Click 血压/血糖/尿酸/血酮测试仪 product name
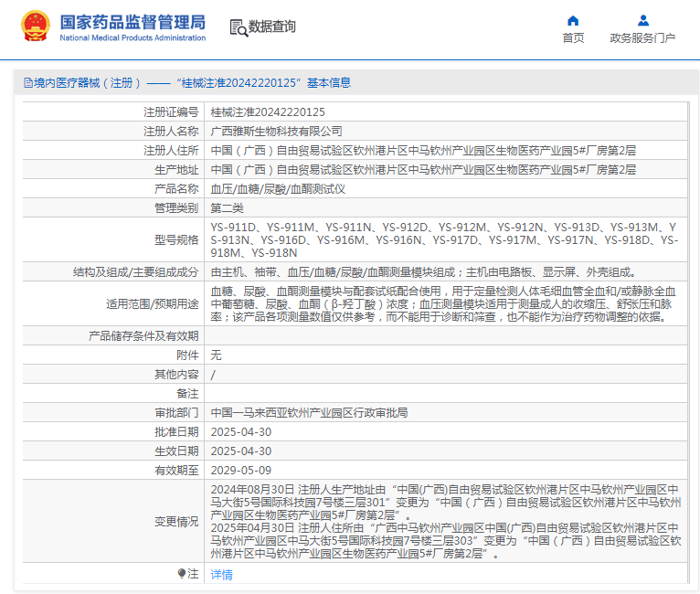700x594 pixels. pos(278,189)
